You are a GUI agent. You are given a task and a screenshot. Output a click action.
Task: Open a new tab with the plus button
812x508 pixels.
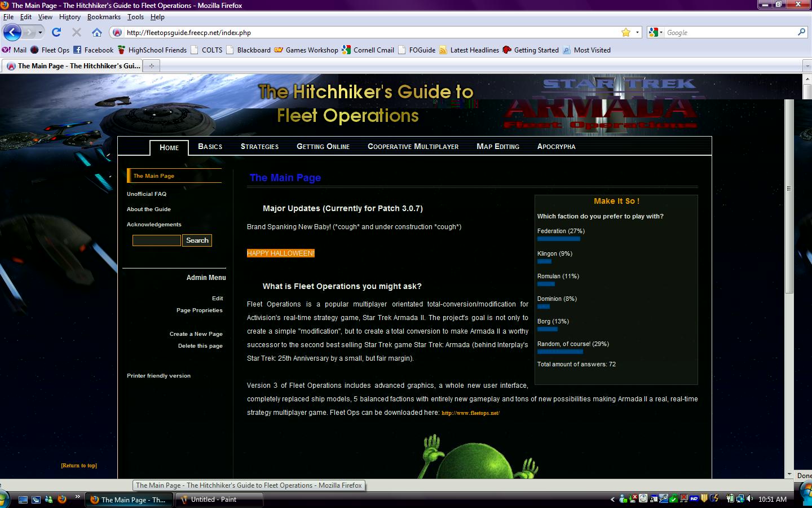pyautogui.click(x=151, y=66)
